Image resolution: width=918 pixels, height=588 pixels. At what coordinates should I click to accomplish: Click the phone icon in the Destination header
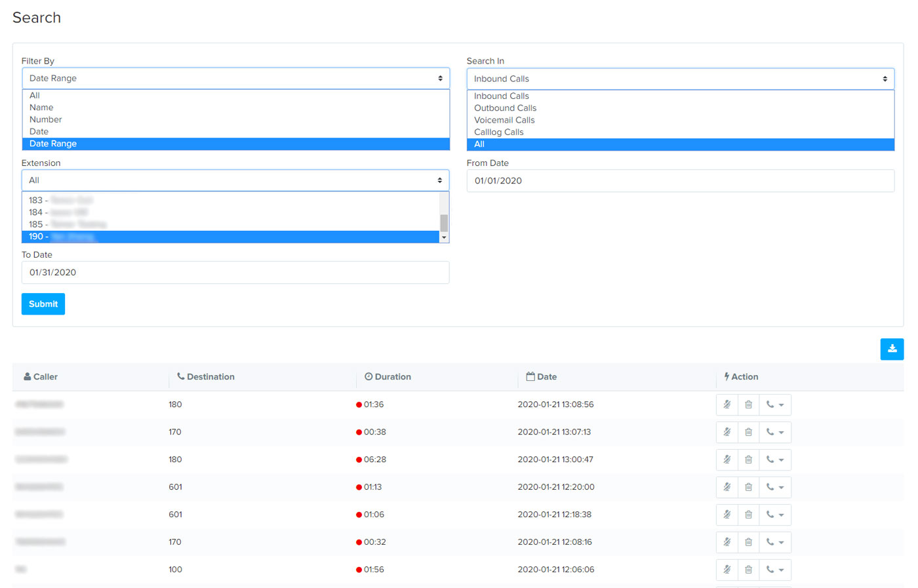pyautogui.click(x=180, y=376)
